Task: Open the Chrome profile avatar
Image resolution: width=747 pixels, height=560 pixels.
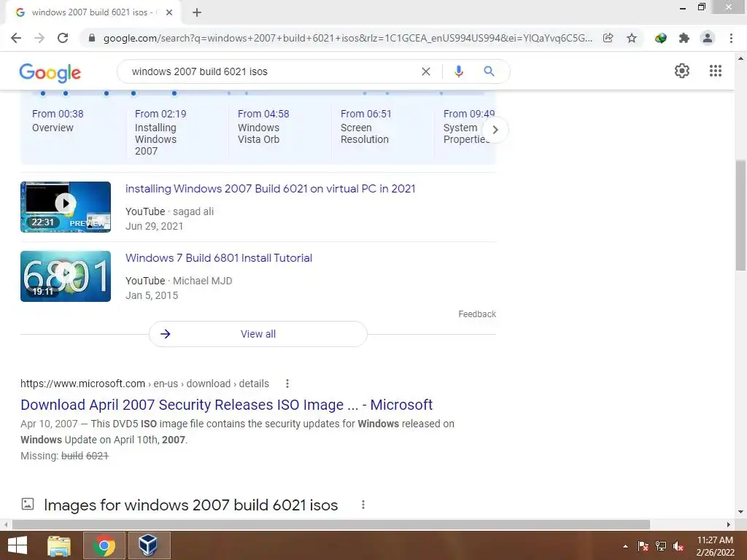Action: [x=708, y=38]
